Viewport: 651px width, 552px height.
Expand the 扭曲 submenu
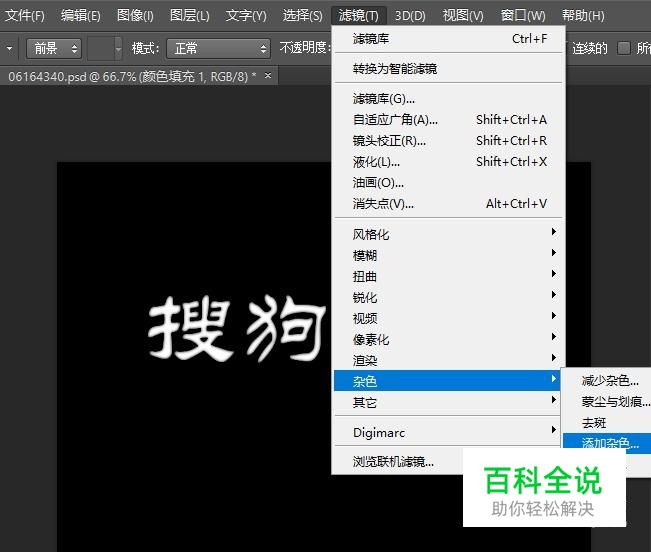point(450,276)
